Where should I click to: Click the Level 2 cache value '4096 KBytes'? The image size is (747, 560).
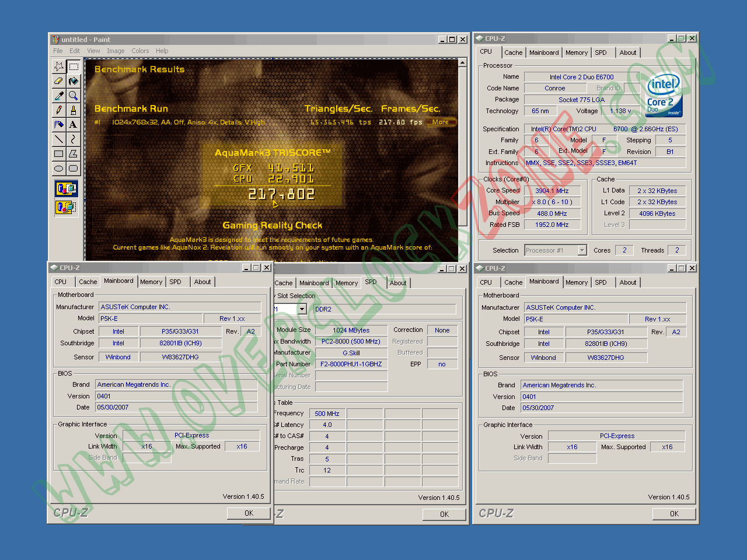[x=657, y=213]
